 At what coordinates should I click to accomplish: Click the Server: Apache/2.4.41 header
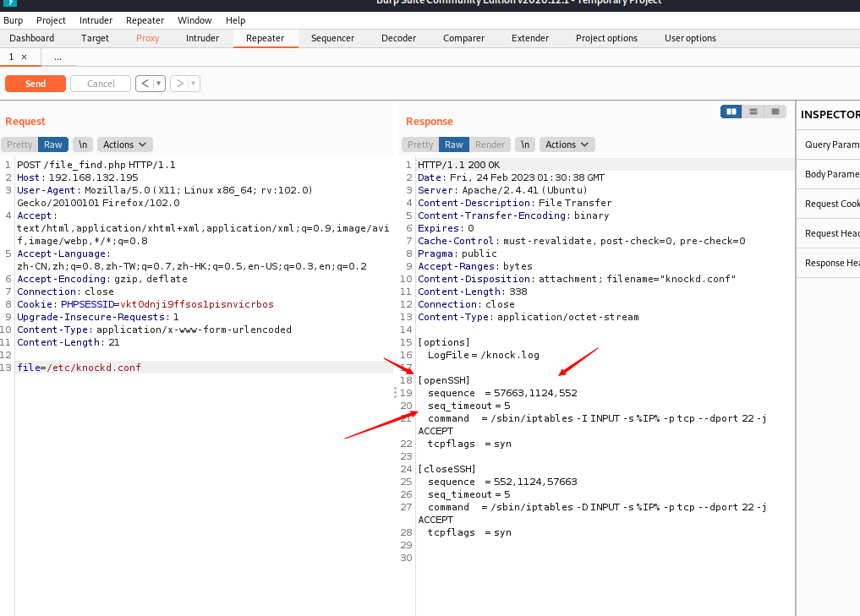(502, 190)
